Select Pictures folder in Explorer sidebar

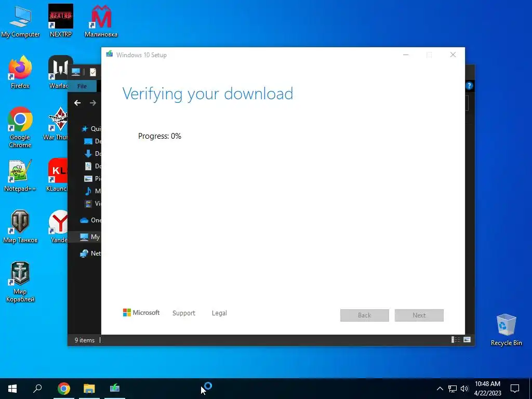click(x=92, y=179)
